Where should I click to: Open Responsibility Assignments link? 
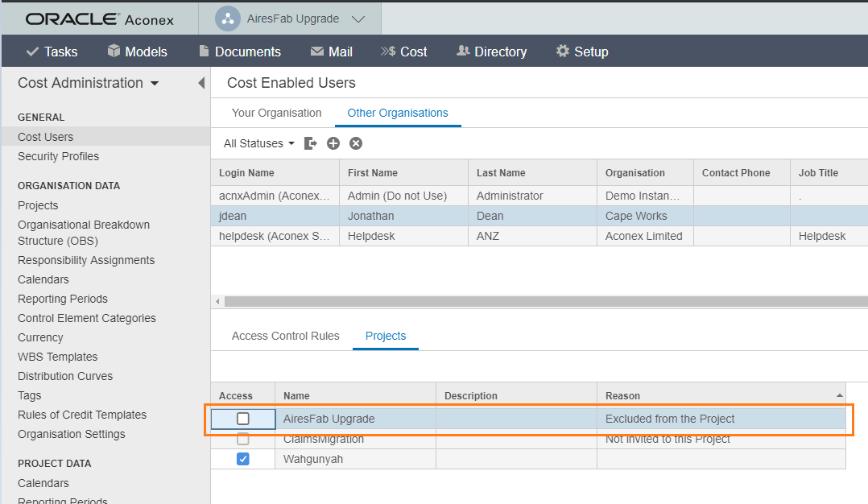tap(86, 260)
